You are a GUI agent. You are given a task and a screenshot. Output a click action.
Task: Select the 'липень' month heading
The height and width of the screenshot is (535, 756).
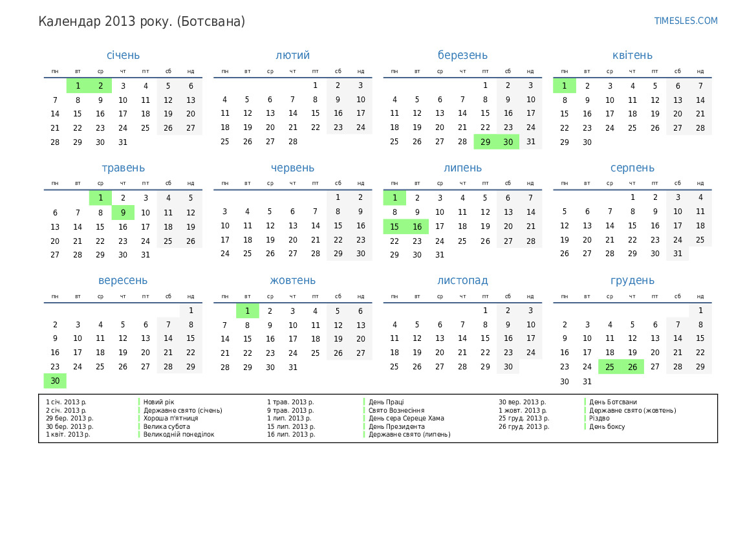(462, 168)
